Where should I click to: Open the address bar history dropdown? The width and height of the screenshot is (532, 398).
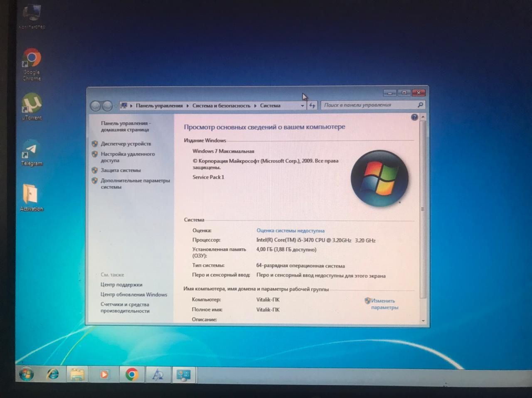click(x=302, y=106)
